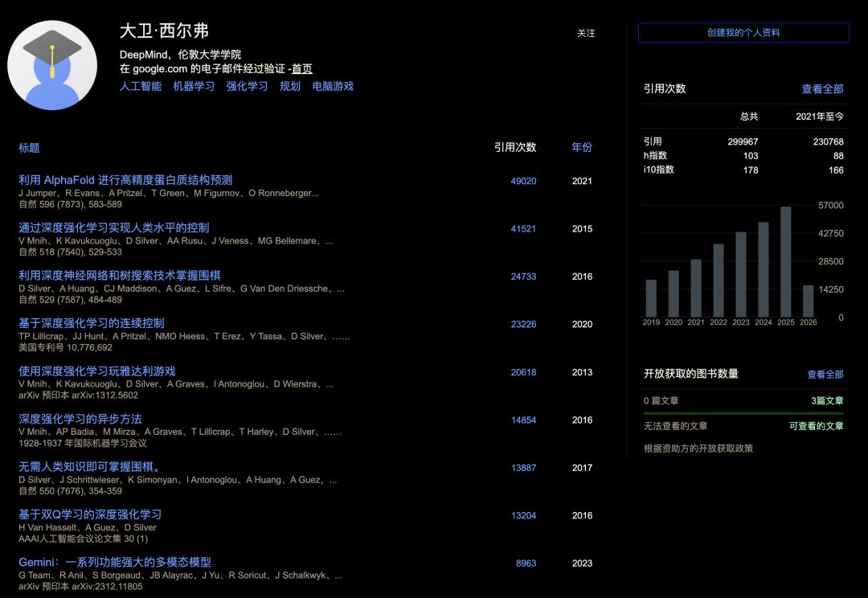Screen dimensions: 868x598
Task: Open the AlphaFold 蛋白质结构预测 article
Action: (125, 180)
